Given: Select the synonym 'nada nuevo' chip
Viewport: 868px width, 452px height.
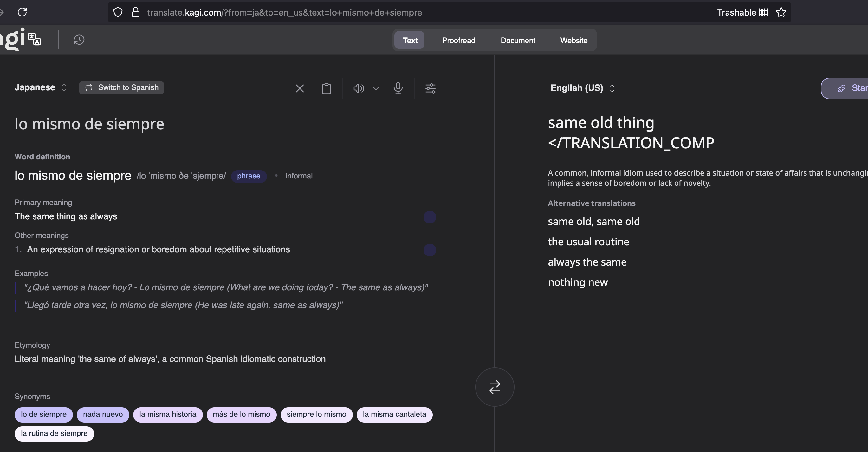Looking at the screenshot, I should coord(103,415).
